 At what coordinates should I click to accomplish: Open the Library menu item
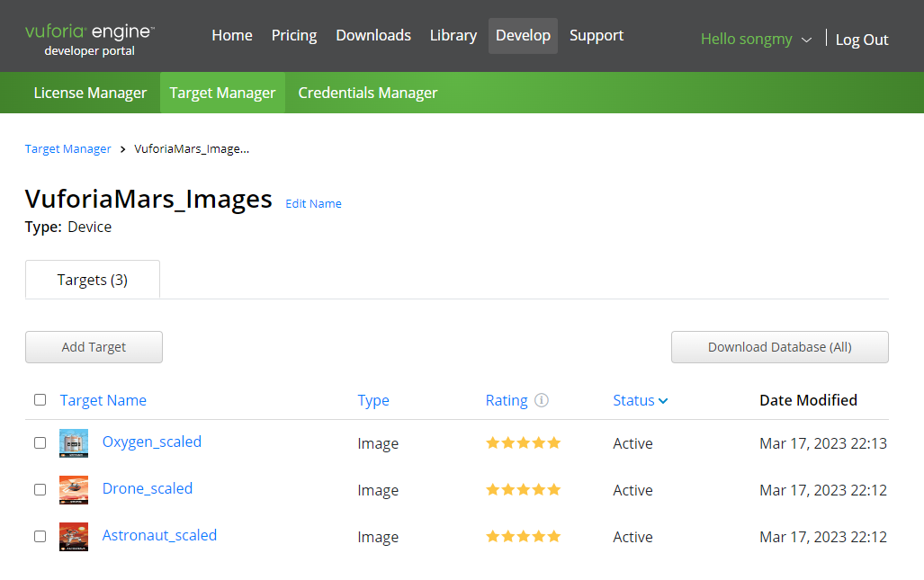453,36
